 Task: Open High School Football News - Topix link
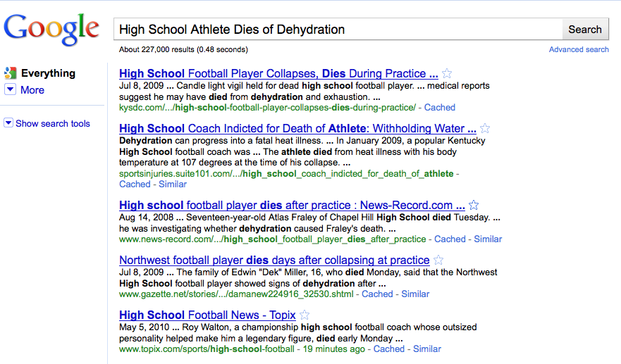tap(207, 315)
